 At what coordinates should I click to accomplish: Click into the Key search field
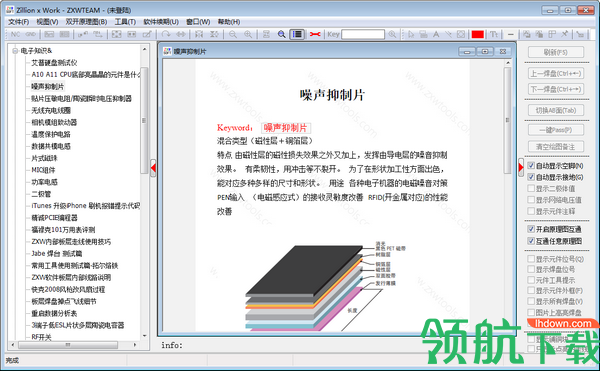(x=363, y=34)
